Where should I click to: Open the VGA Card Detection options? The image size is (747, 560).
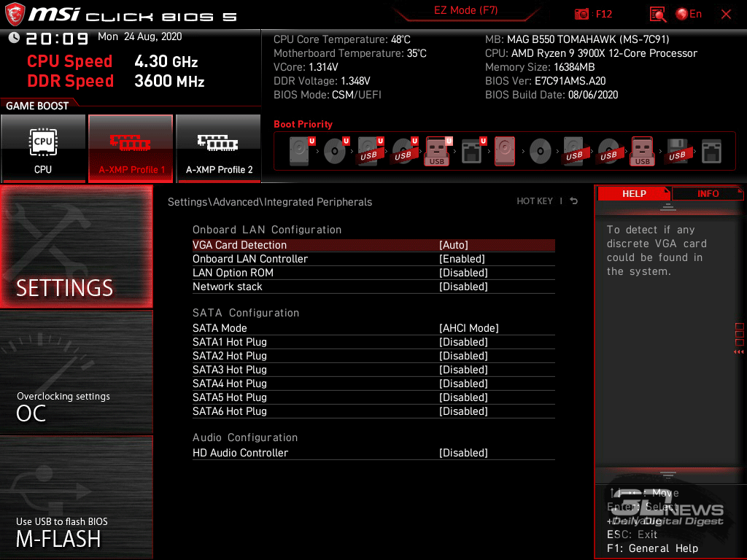click(x=373, y=245)
